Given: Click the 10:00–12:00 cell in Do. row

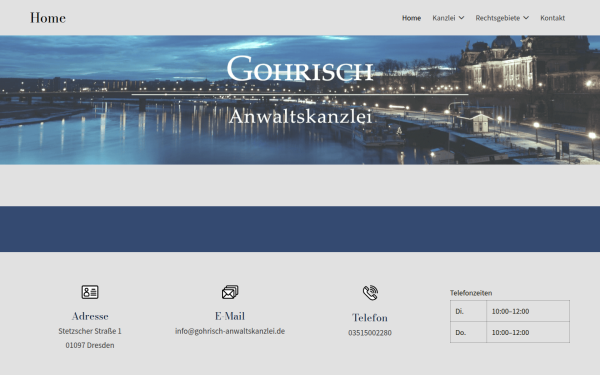Looking at the screenshot, I should [x=528, y=332].
